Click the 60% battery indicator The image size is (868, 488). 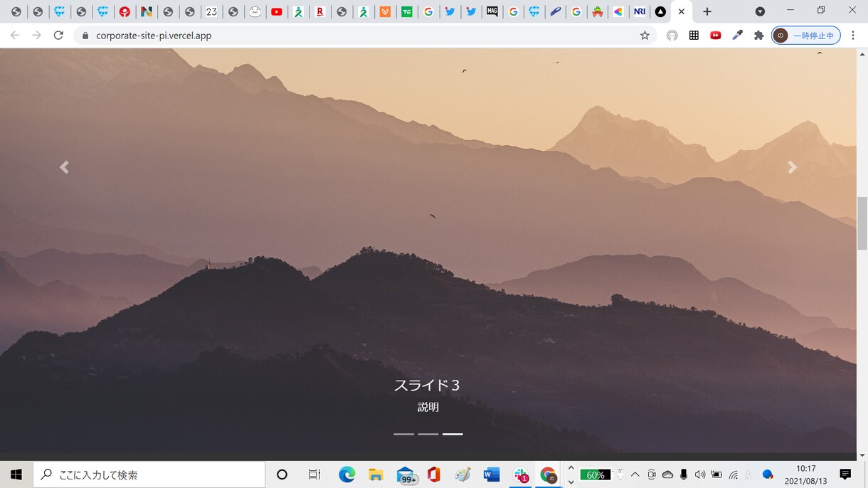596,474
